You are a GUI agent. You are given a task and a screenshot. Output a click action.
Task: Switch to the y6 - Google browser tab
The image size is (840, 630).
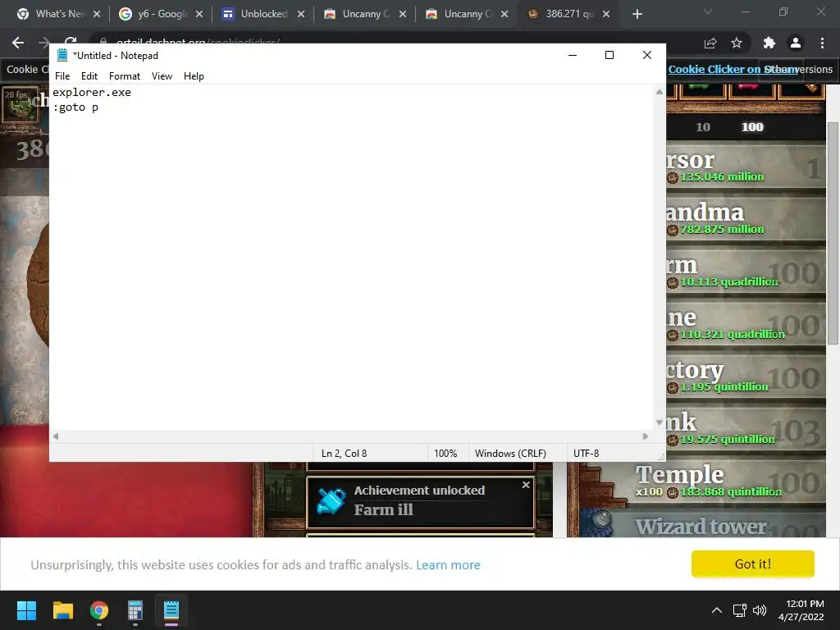160,14
